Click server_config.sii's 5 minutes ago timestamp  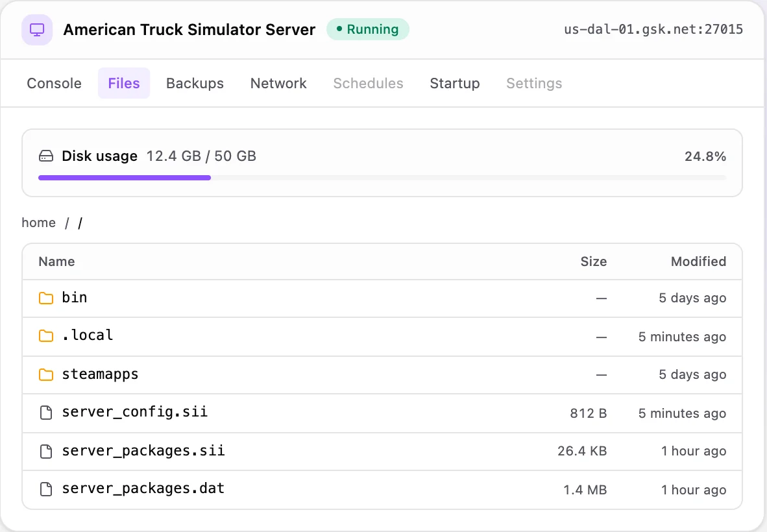pos(682,414)
